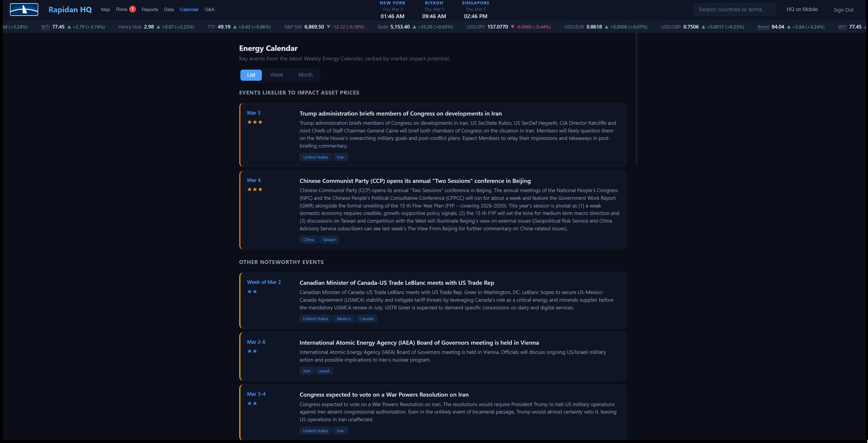The width and height of the screenshot is (868, 443).
Task: Click Sign Out
Action: pos(844,9)
